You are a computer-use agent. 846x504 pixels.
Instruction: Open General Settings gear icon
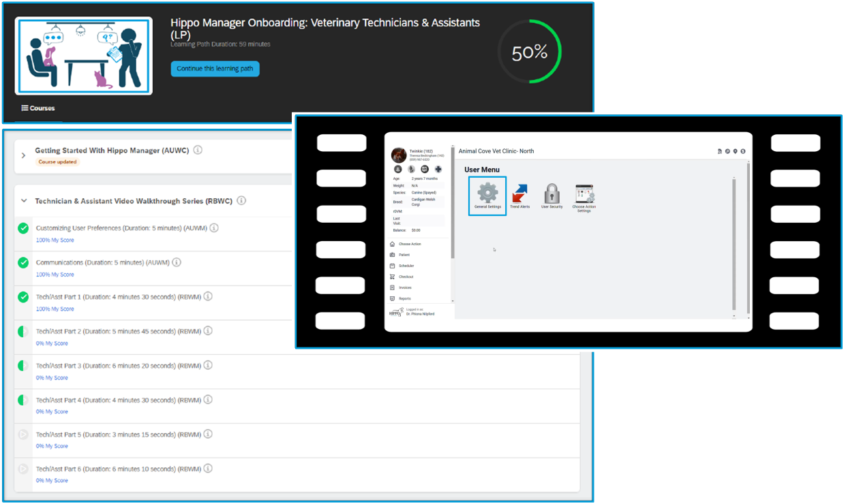[x=487, y=193]
